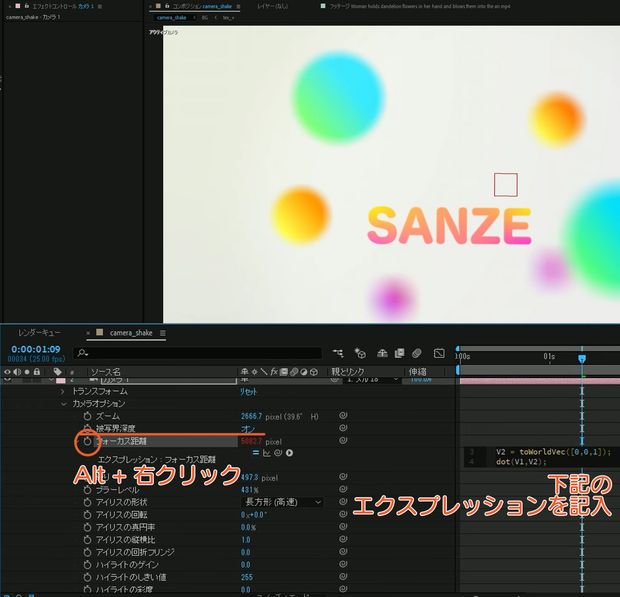Collapse the カメラオプション property group
This screenshot has width=620, height=597.
pyautogui.click(x=64, y=404)
